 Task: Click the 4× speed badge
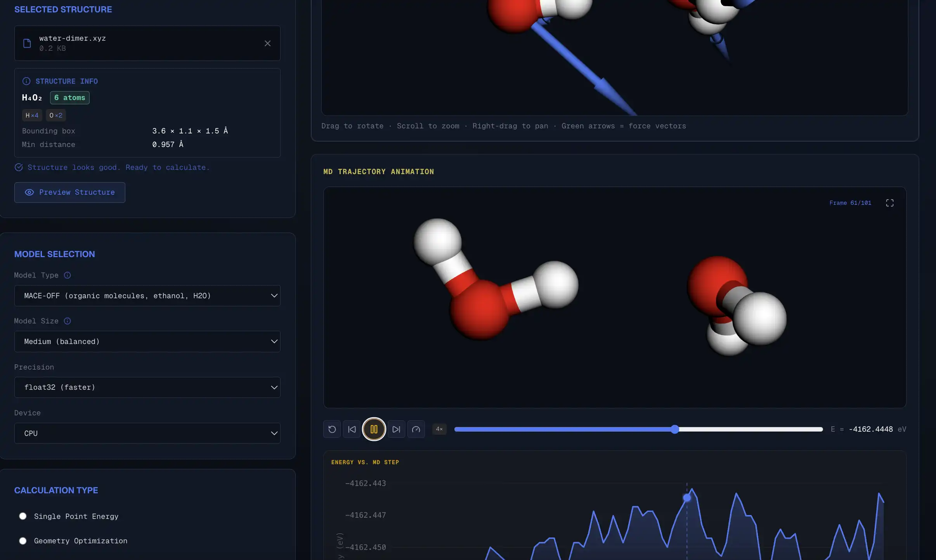pyautogui.click(x=439, y=429)
